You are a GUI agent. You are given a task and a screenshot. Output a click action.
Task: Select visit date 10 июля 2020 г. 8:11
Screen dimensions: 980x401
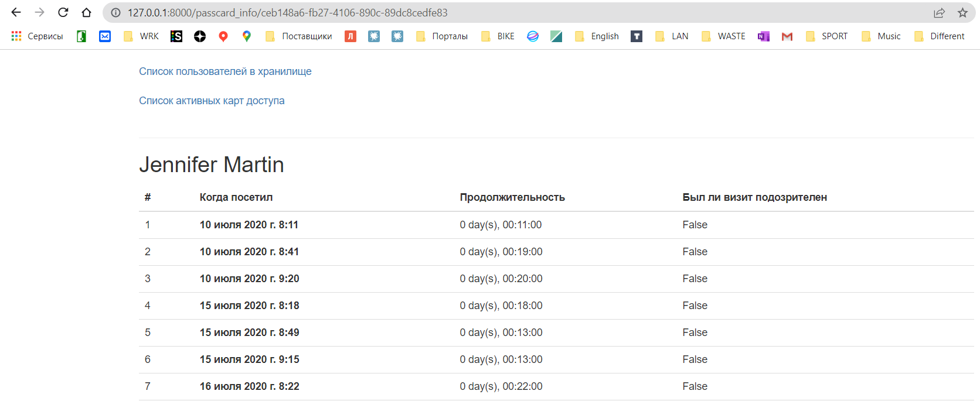(249, 225)
